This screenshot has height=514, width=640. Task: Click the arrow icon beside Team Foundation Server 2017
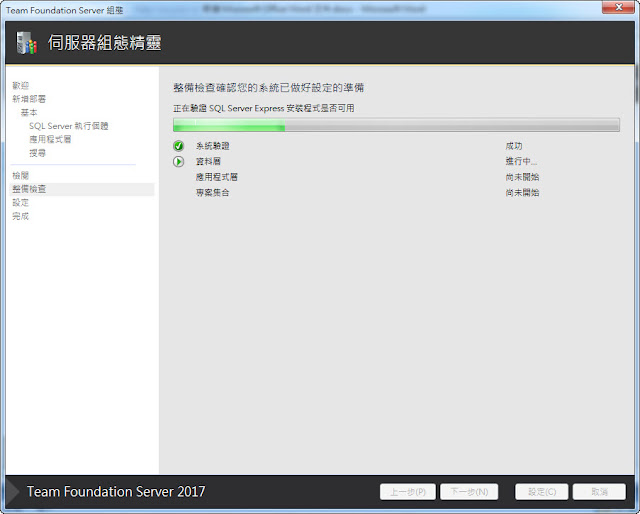click(x=13, y=492)
